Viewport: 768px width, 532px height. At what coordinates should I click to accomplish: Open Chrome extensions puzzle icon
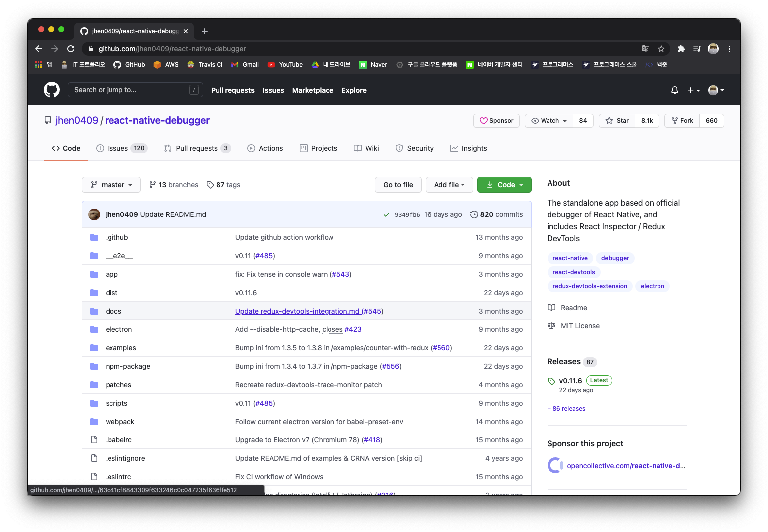pyautogui.click(x=681, y=49)
